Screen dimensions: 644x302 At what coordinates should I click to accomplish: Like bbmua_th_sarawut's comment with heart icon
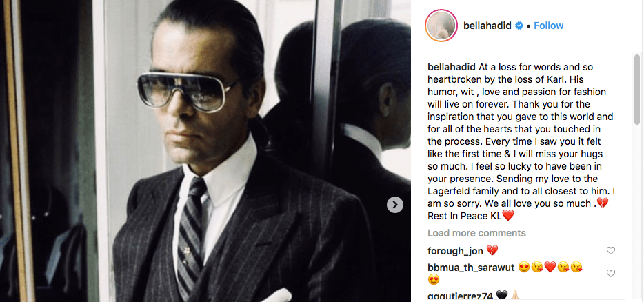[610, 273]
